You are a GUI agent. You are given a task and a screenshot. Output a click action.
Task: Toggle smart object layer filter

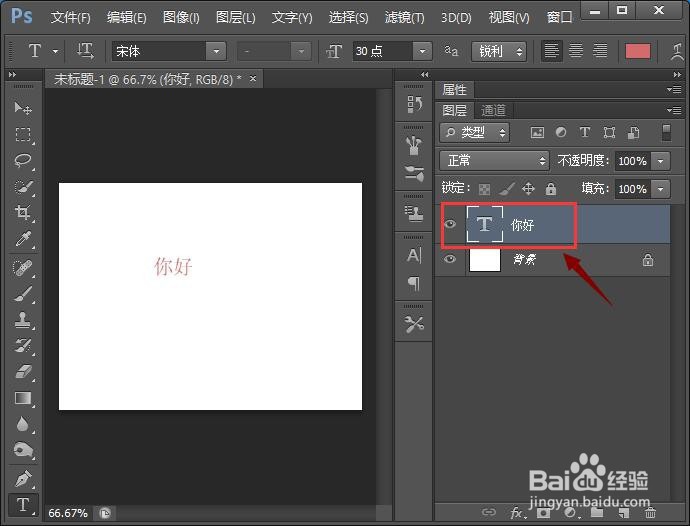633,132
